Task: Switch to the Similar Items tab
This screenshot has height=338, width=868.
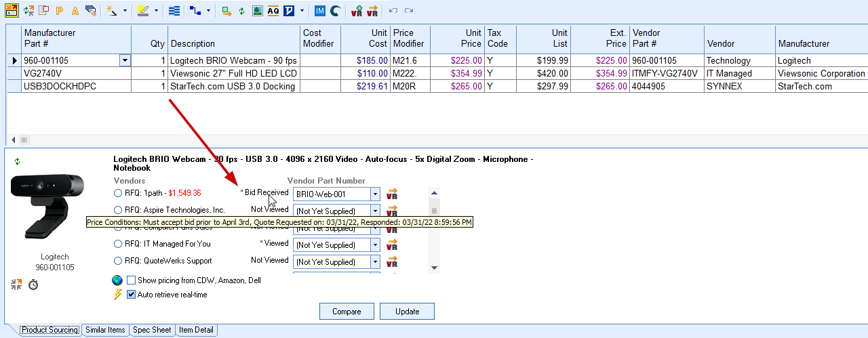Action: click(x=105, y=330)
